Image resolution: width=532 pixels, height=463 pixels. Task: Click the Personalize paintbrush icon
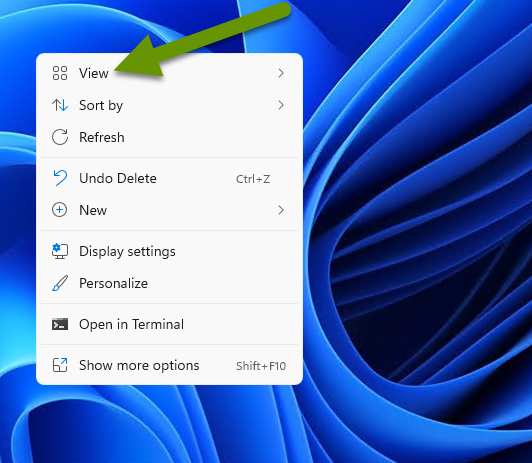(60, 283)
